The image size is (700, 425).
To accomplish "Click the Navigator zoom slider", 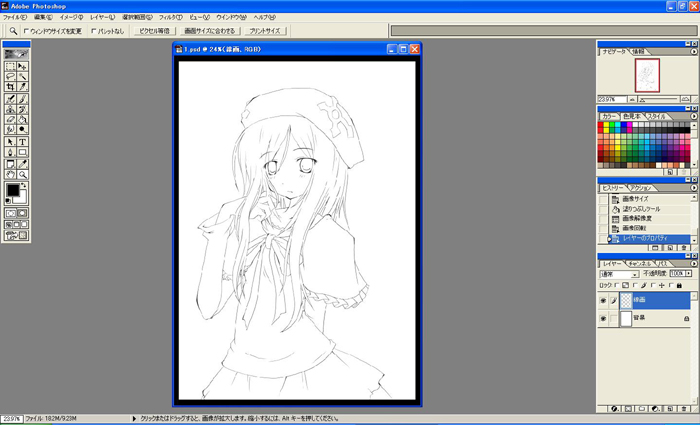I will click(x=660, y=99).
